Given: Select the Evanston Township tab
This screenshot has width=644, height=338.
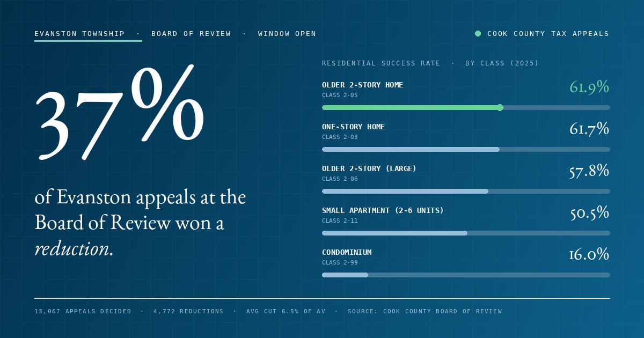Looking at the screenshot, I should tap(79, 34).
